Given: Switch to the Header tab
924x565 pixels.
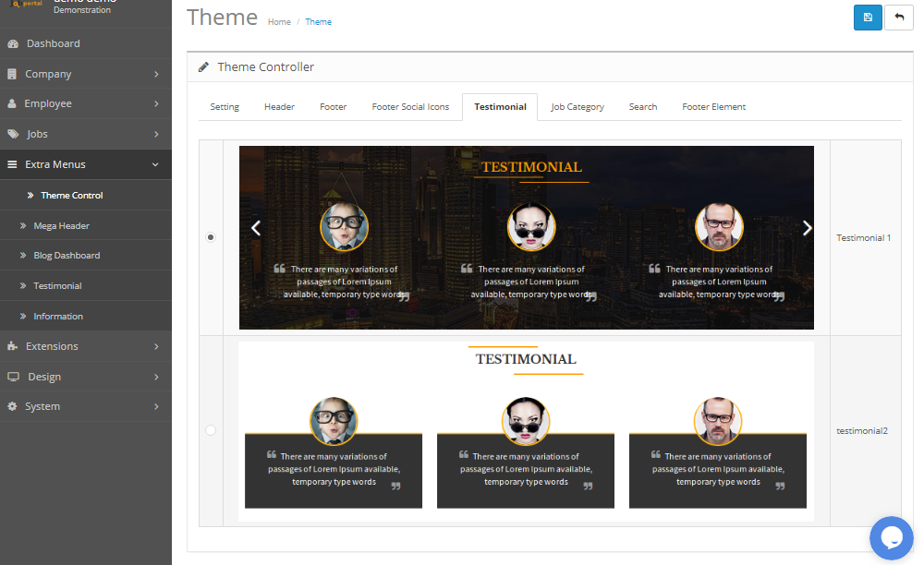Looking at the screenshot, I should coord(279,107).
